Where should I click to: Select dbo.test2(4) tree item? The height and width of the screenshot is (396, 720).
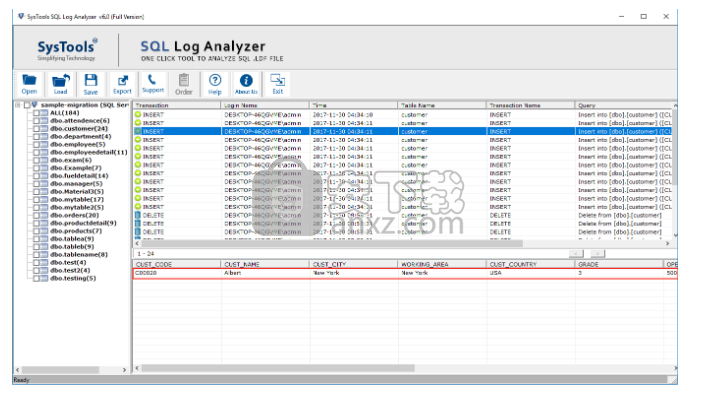coord(70,271)
